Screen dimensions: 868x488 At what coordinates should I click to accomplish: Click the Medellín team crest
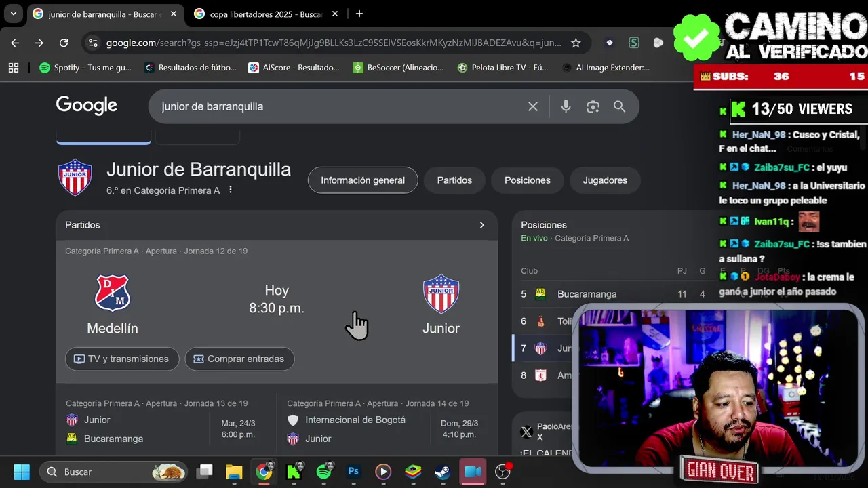click(x=113, y=293)
